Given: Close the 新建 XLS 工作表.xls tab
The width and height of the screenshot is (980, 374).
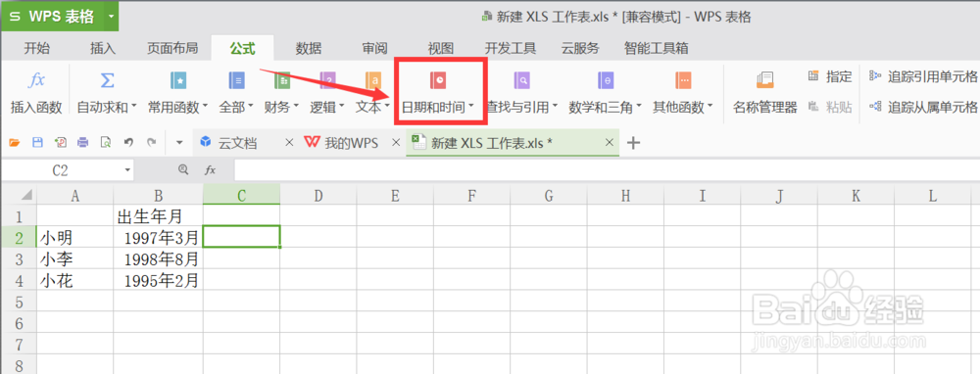Looking at the screenshot, I should click(610, 143).
